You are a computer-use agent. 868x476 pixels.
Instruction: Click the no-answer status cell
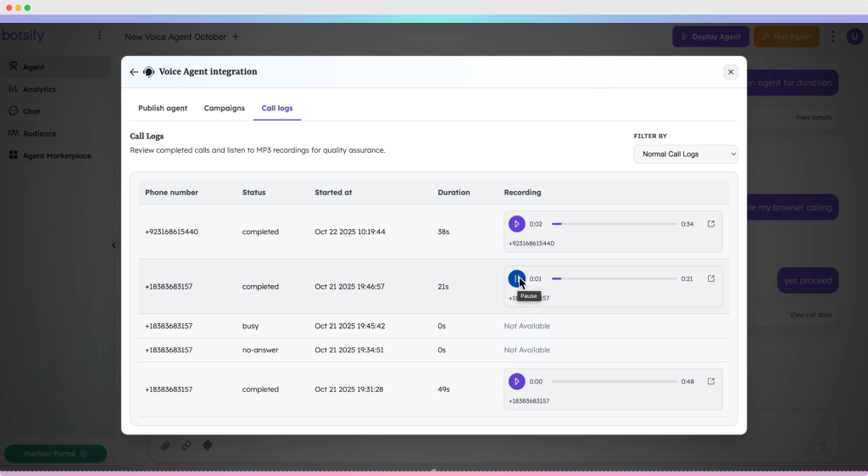click(260, 350)
